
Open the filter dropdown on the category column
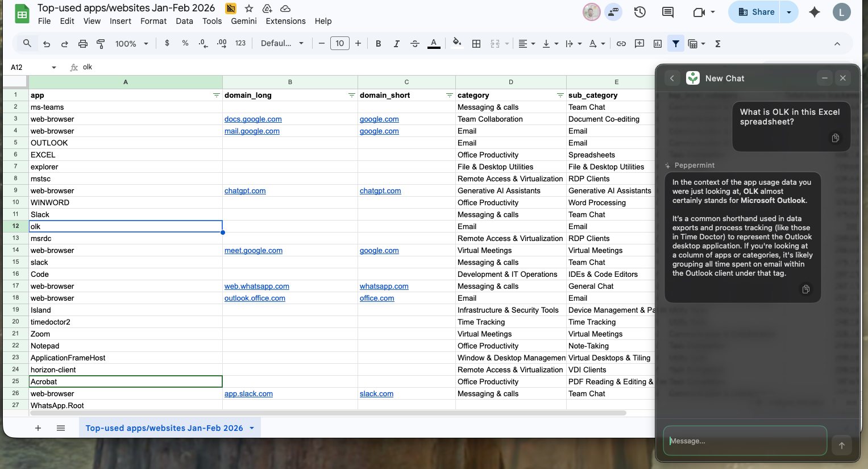pos(560,95)
